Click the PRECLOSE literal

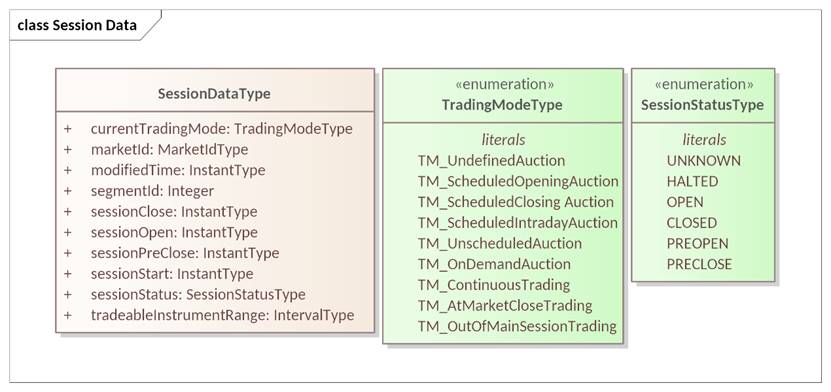[x=699, y=264]
